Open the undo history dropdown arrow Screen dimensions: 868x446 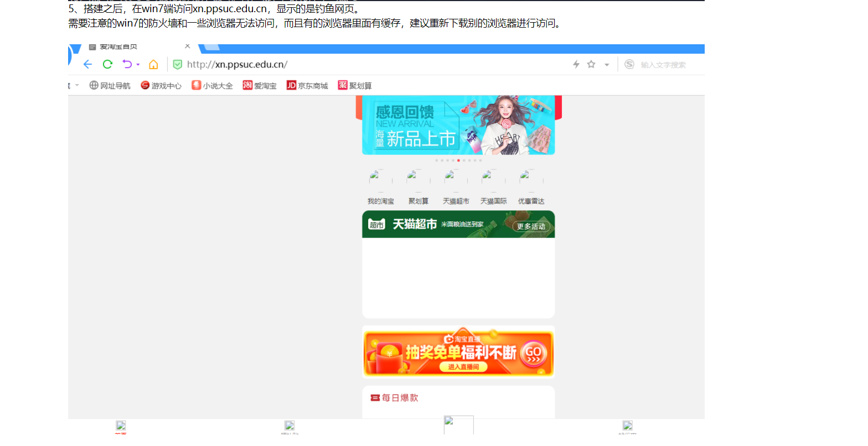[x=138, y=65]
